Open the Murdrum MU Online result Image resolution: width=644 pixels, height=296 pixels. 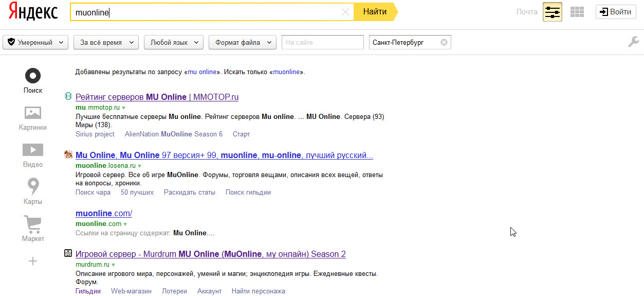pyautogui.click(x=211, y=254)
